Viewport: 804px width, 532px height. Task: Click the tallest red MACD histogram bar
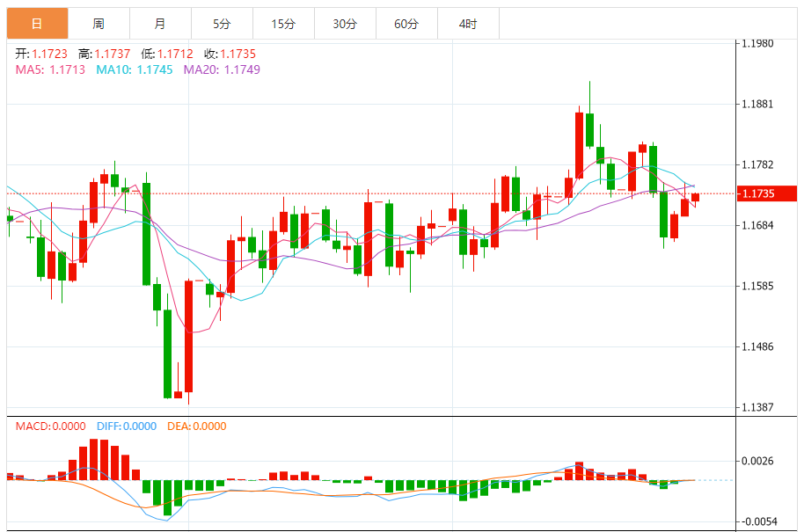click(x=94, y=459)
